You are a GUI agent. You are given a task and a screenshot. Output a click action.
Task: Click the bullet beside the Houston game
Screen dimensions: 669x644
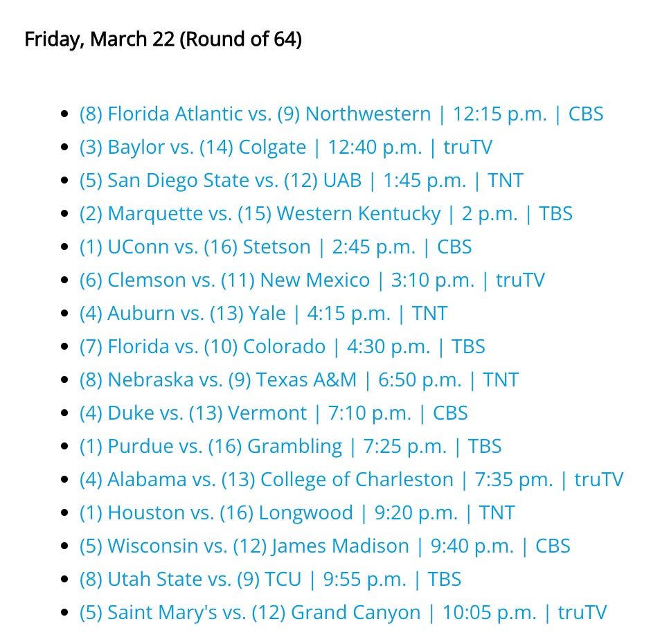tap(65, 513)
